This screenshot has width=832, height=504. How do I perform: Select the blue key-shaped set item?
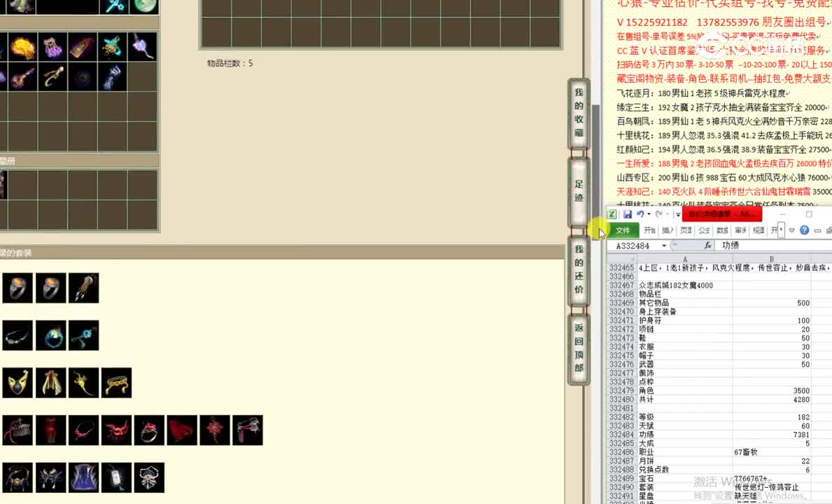click(84, 335)
